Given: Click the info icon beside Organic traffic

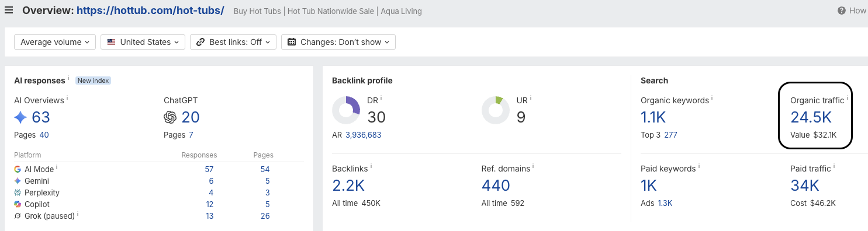Looking at the screenshot, I should 848,99.
